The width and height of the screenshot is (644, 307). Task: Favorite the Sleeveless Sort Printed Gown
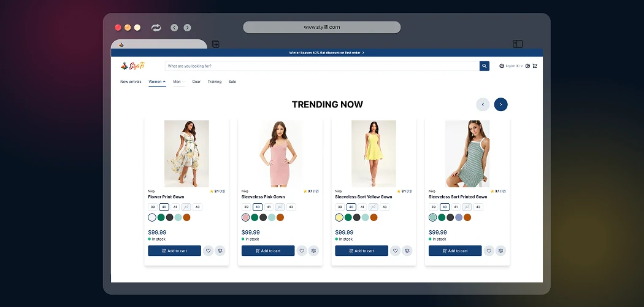coord(489,251)
